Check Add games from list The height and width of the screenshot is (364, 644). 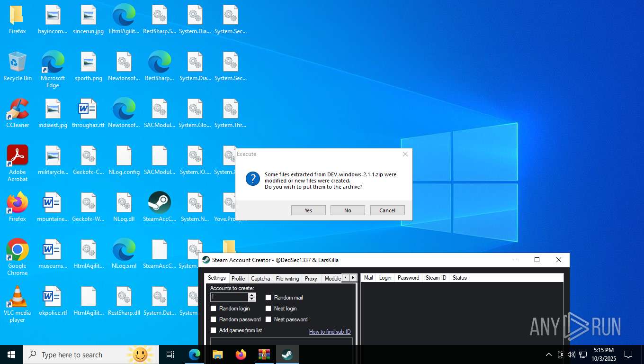click(213, 330)
